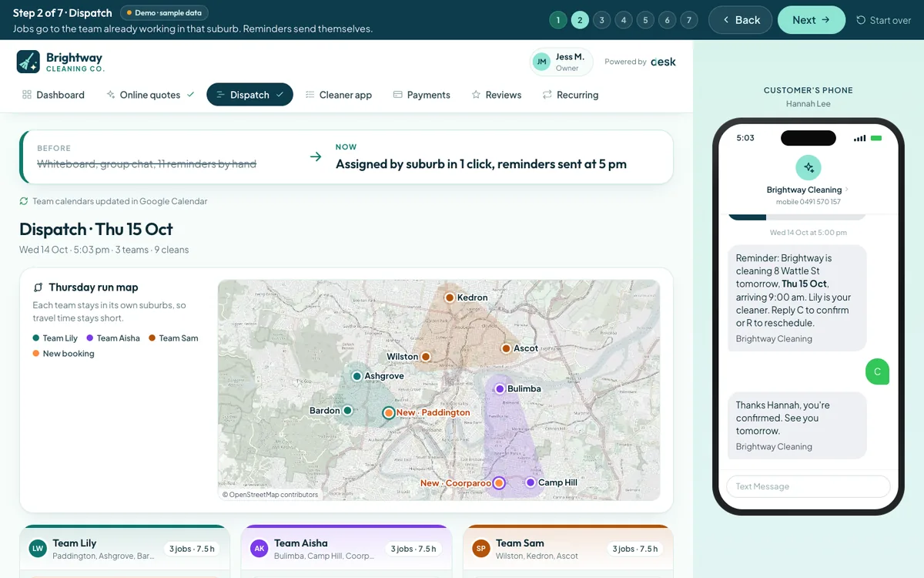The image size is (924, 578).
Task: Switch to the Payments tab
Action: click(422, 95)
